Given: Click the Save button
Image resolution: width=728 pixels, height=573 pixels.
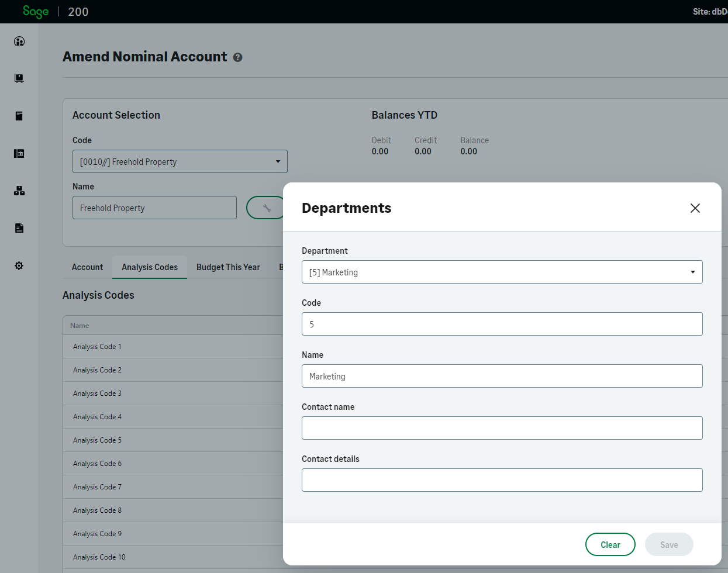Looking at the screenshot, I should [669, 544].
